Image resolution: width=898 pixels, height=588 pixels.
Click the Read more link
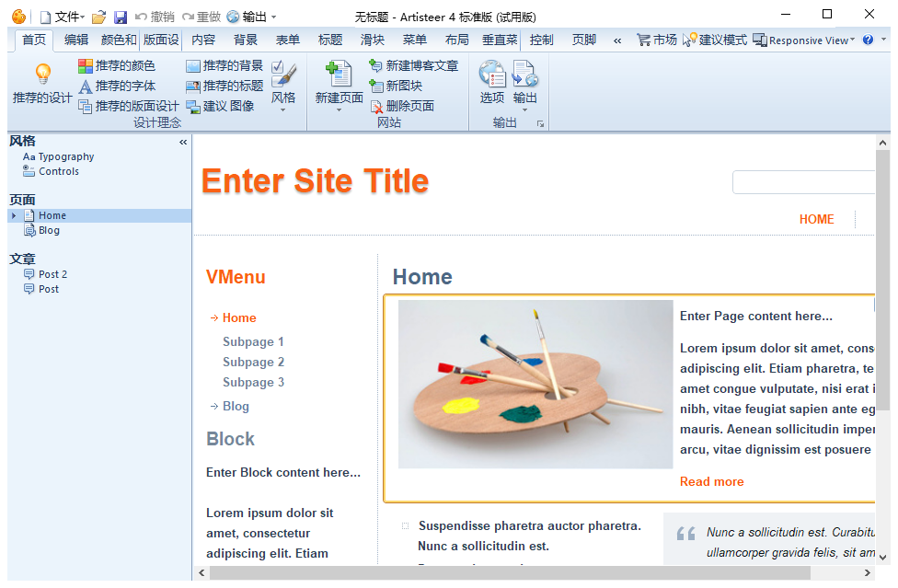point(711,481)
